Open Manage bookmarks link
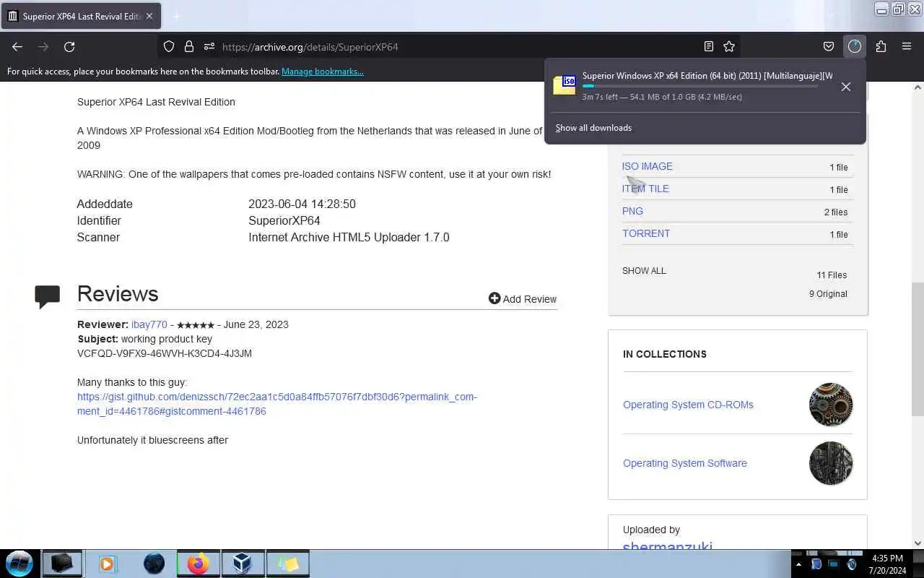Viewport: 924px width, 578px height. [323, 72]
